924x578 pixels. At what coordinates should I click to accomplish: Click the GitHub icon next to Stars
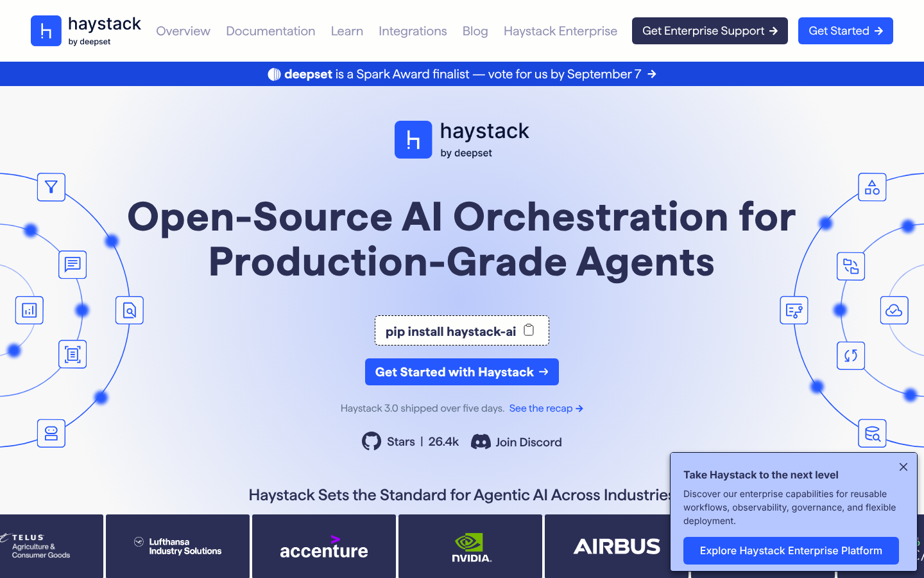[x=372, y=441]
